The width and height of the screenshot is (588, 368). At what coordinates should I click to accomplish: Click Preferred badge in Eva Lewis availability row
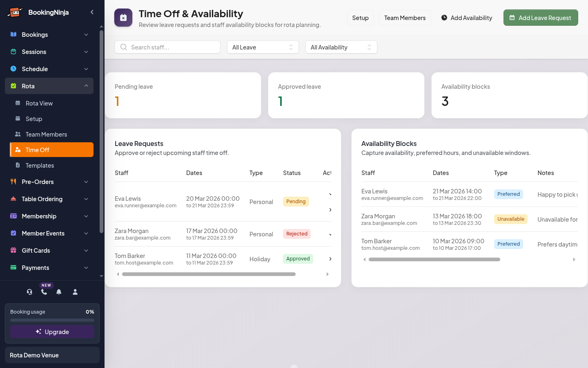pos(508,194)
